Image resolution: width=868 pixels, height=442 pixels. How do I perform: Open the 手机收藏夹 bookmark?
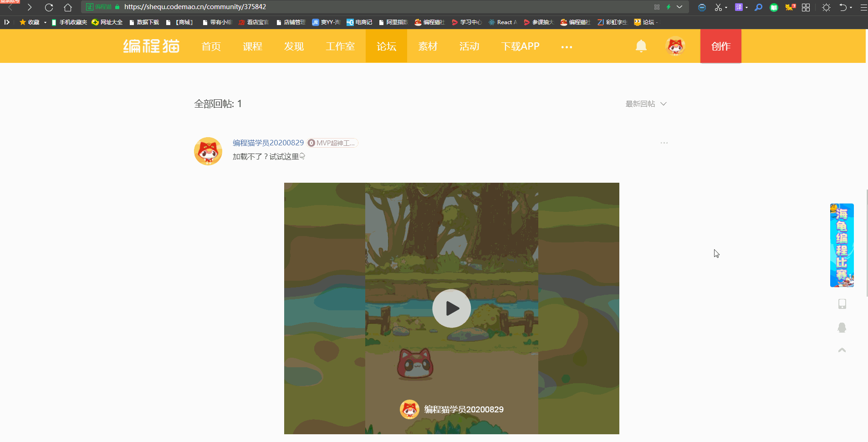(x=69, y=22)
